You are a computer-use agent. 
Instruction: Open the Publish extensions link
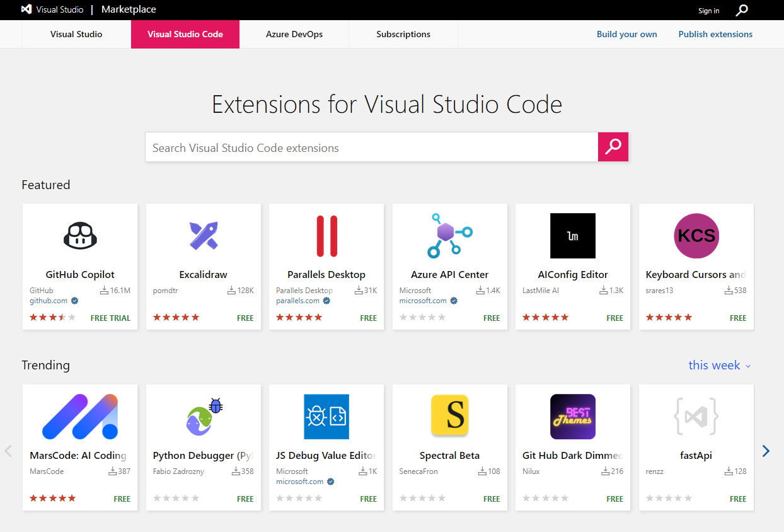[x=715, y=34]
